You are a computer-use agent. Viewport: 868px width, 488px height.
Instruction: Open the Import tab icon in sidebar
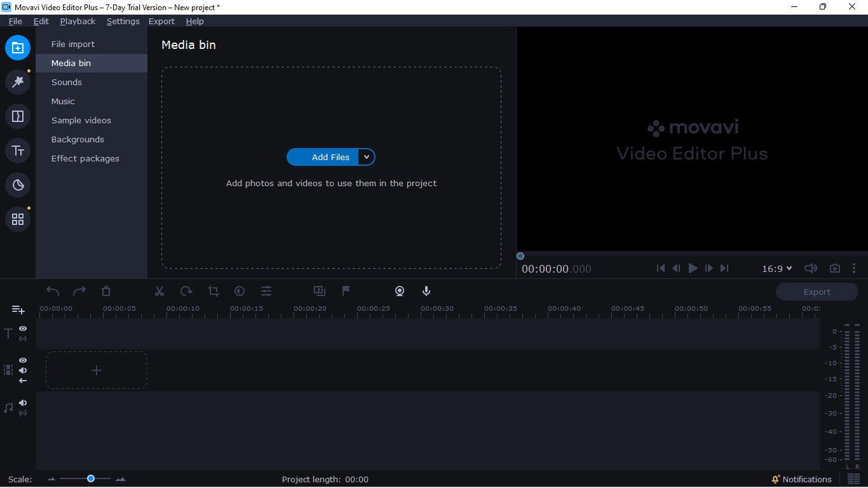18,48
